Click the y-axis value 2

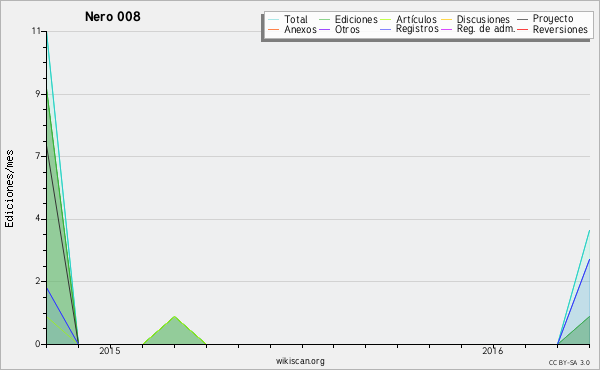(38, 281)
